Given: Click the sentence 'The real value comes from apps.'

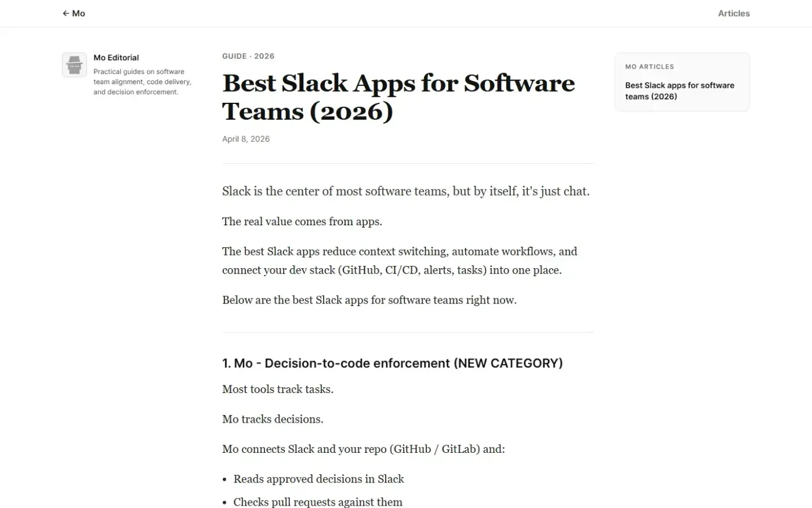Looking at the screenshot, I should click(302, 221).
